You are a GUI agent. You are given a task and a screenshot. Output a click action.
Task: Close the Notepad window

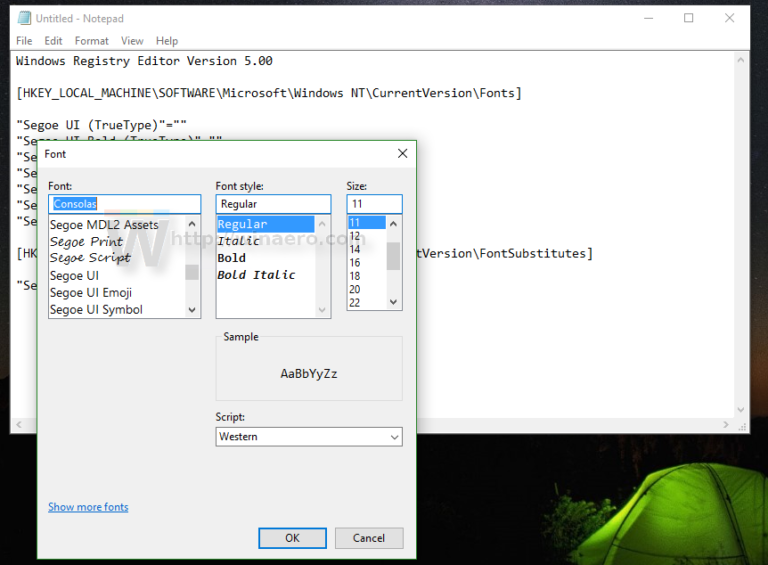click(729, 19)
